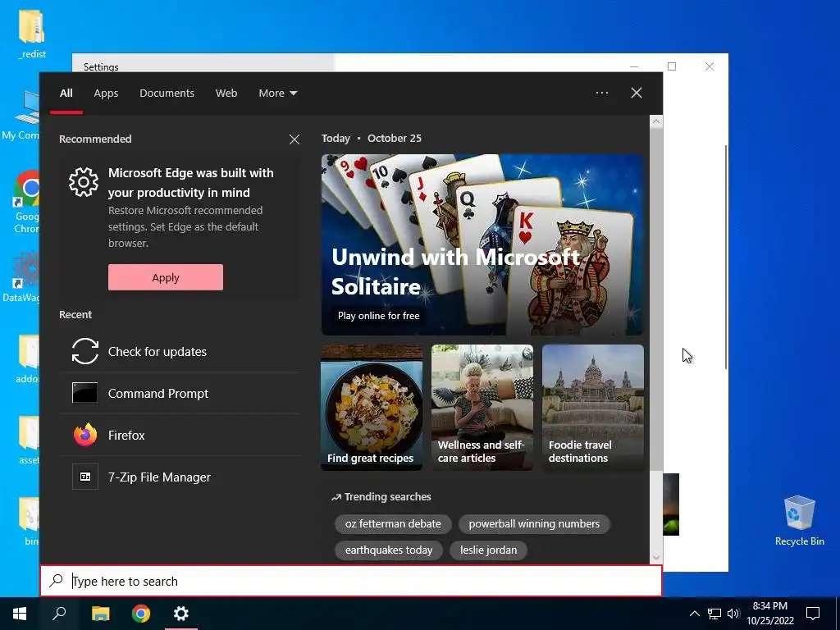
Task: Apply Edge recommended settings
Action: tap(166, 277)
